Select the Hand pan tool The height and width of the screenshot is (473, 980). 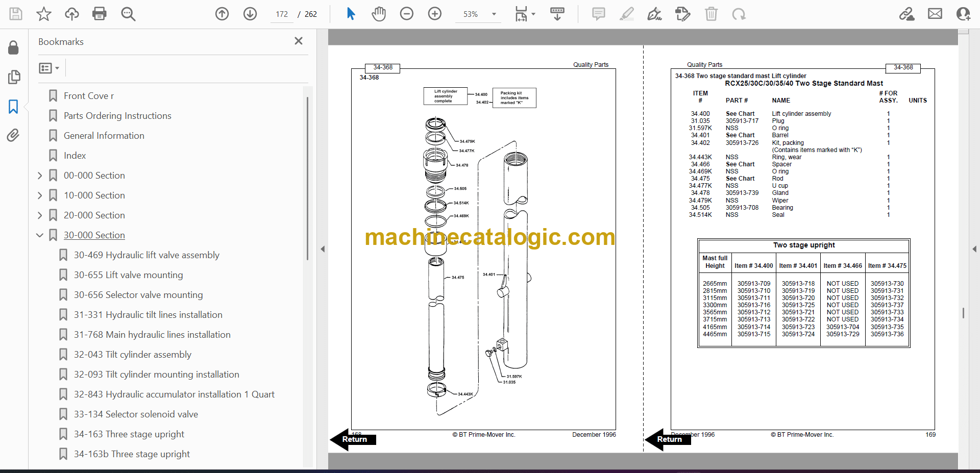(378, 14)
